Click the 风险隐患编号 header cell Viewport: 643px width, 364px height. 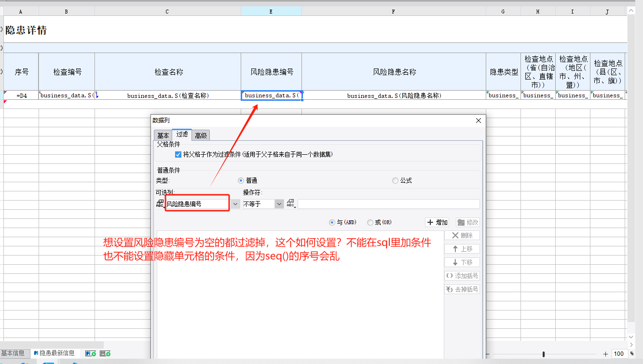(x=272, y=72)
